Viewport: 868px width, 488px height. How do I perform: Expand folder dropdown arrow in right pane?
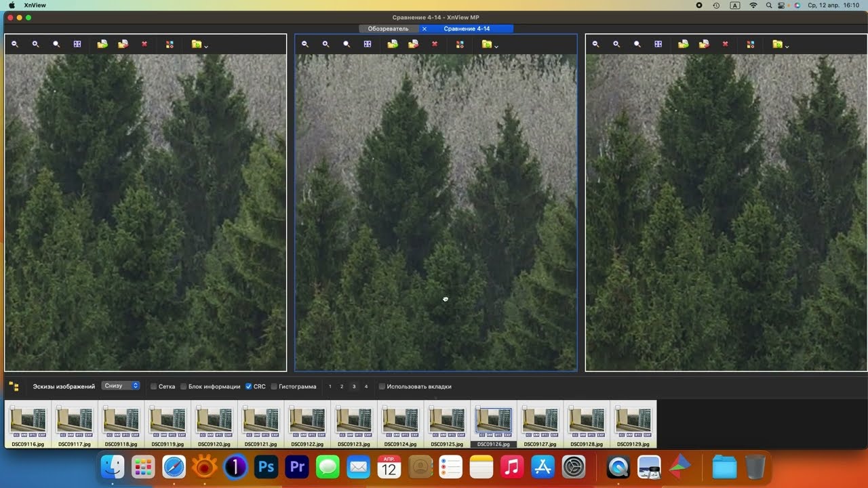point(787,46)
